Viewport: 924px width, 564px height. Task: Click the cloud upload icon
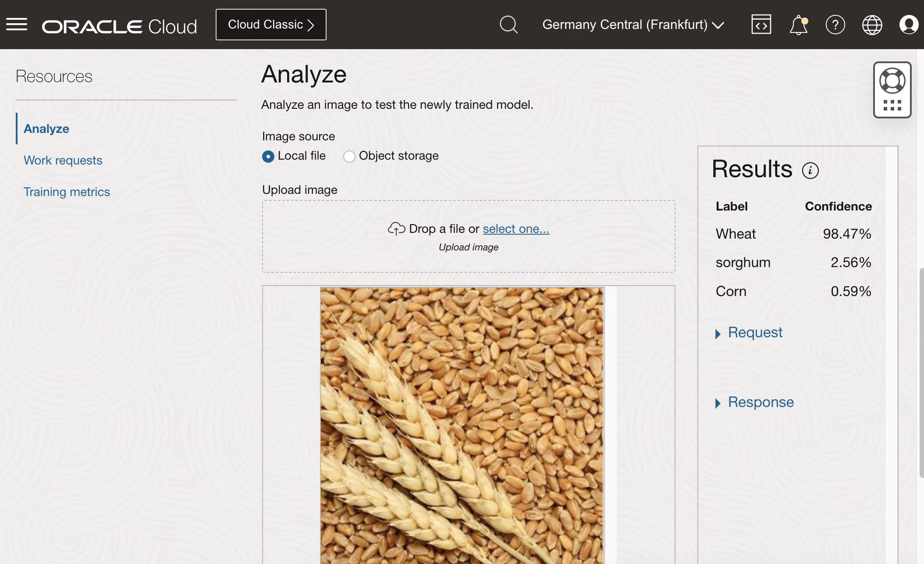(396, 228)
